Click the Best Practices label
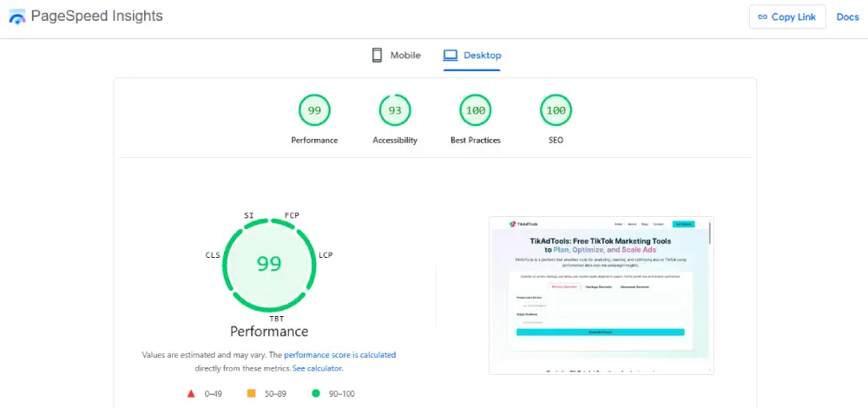The height and width of the screenshot is (408, 868). 476,140
